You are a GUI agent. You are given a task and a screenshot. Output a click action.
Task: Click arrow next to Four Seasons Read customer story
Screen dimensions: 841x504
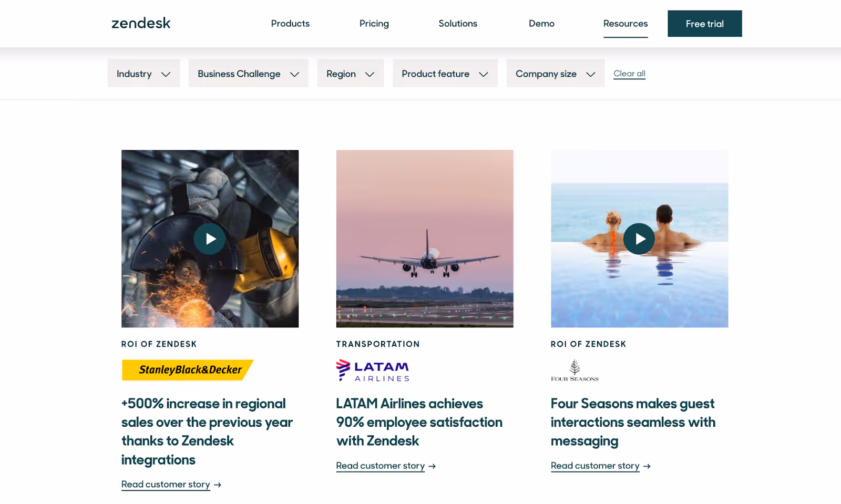coord(647,466)
